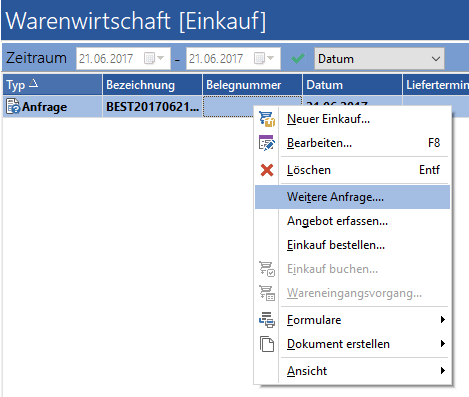Open the Datum combo box
The height and width of the screenshot is (397, 469).
click(x=379, y=59)
